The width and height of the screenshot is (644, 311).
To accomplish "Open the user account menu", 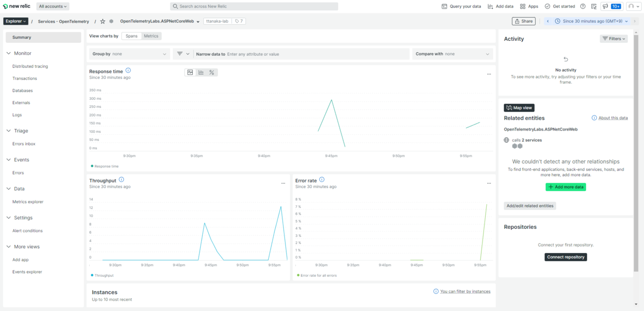I will pyautogui.click(x=633, y=6).
